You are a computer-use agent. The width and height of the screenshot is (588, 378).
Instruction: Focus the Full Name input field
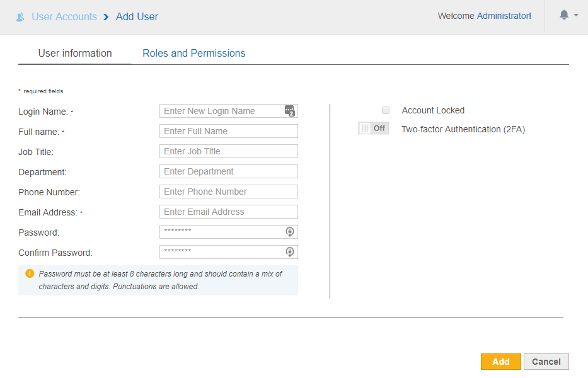(x=228, y=131)
